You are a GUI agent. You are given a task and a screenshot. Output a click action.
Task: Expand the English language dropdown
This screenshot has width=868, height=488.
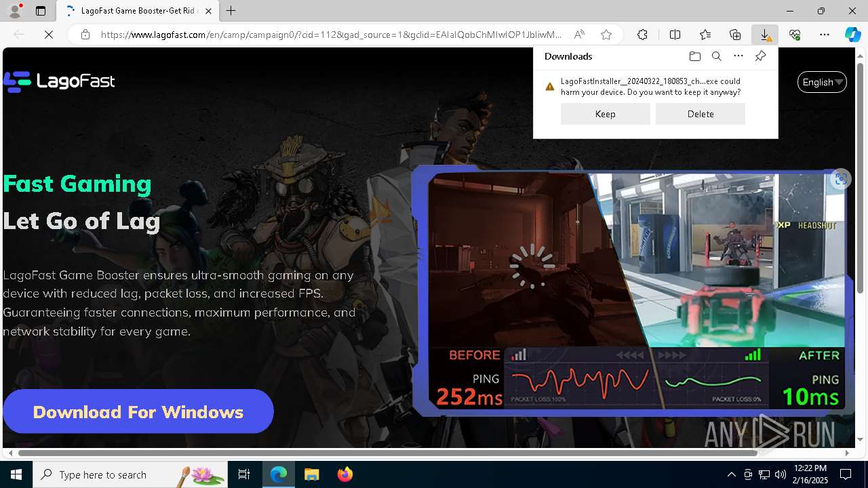[x=822, y=82]
